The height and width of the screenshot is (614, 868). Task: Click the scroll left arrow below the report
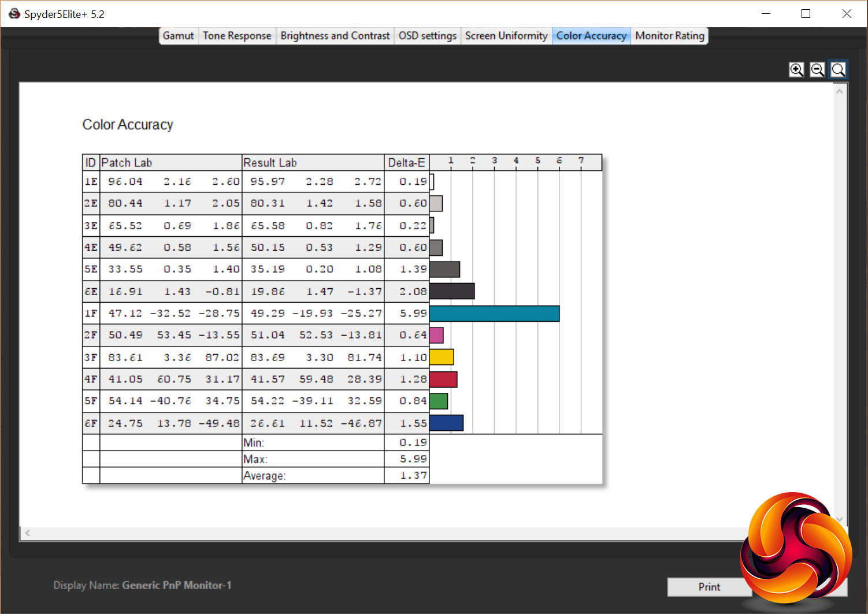27,533
